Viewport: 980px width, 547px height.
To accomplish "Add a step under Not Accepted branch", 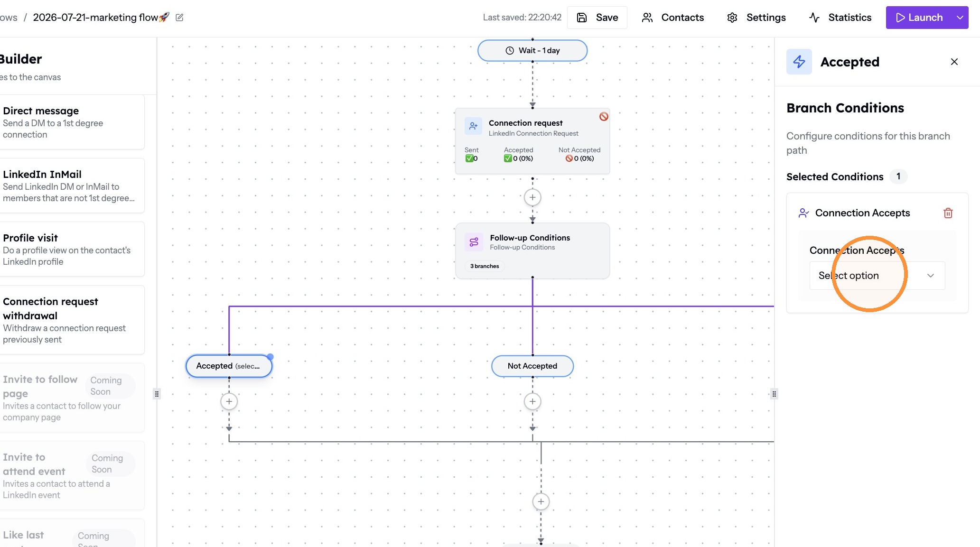I will (x=532, y=402).
